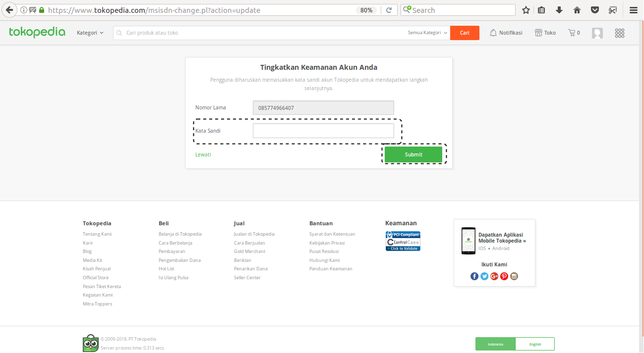
Task: Open the Syarat dan Ketentuan link
Action: tap(332, 234)
